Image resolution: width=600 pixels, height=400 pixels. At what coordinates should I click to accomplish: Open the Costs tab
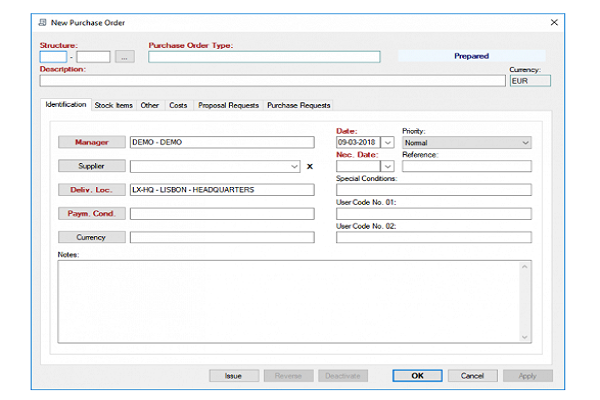click(x=178, y=105)
